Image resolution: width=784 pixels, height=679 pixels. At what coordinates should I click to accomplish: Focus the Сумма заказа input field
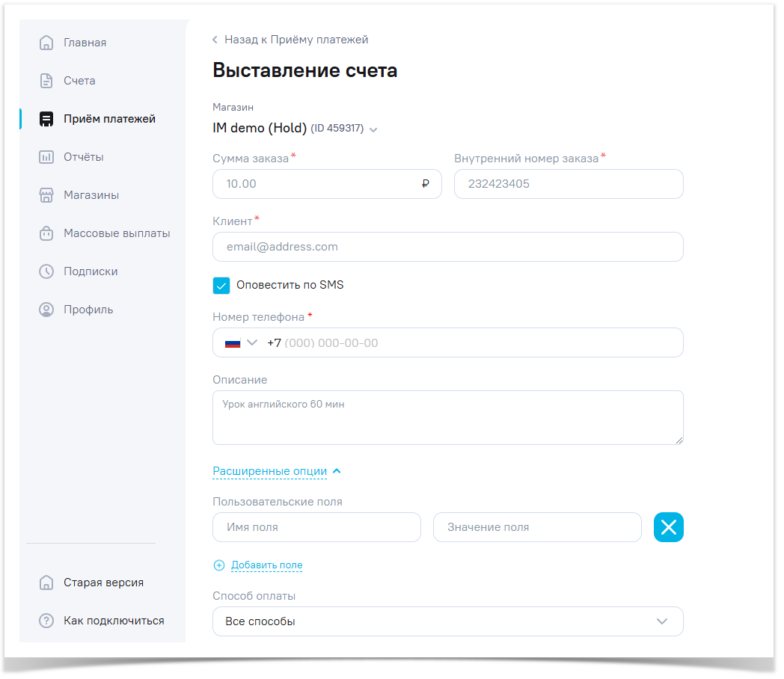click(318, 184)
